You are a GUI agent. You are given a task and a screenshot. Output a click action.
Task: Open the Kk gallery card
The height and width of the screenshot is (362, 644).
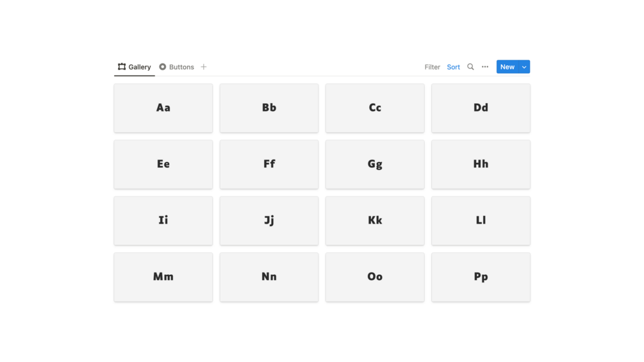point(375,220)
